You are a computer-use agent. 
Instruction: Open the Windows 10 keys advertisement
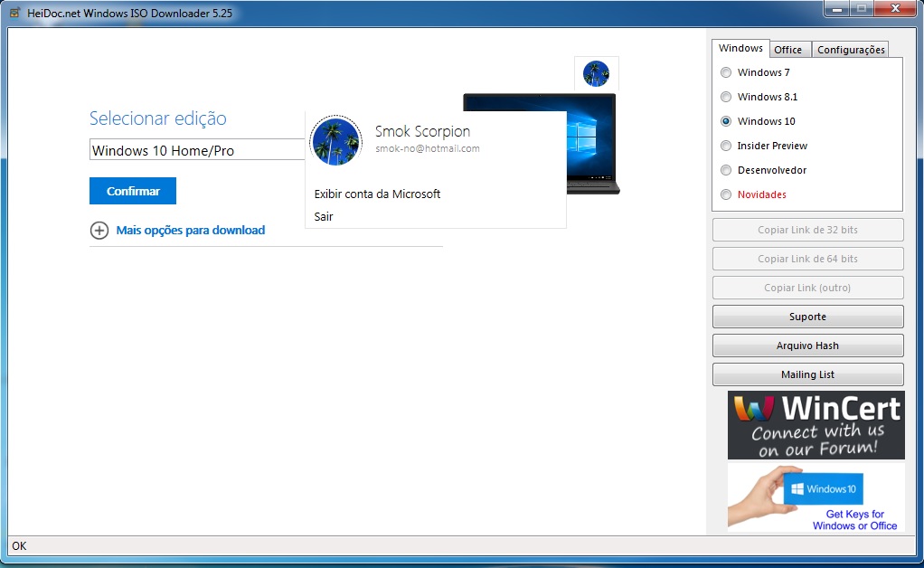[816, 497]
